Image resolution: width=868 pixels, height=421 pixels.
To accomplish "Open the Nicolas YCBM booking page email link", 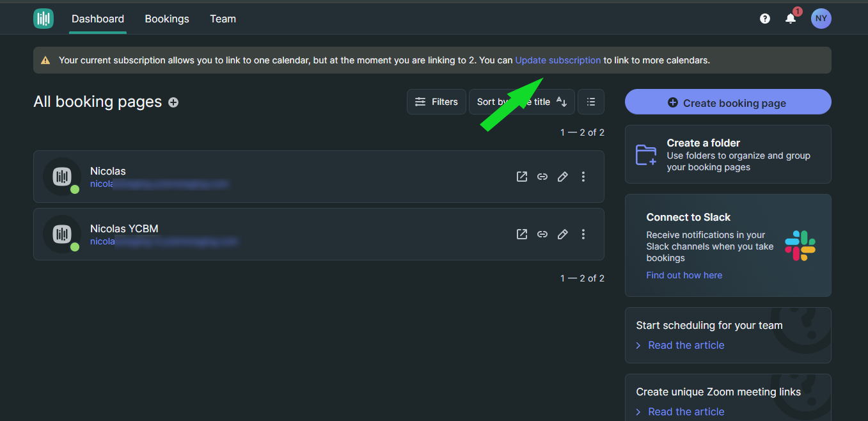I will point(164,241).
